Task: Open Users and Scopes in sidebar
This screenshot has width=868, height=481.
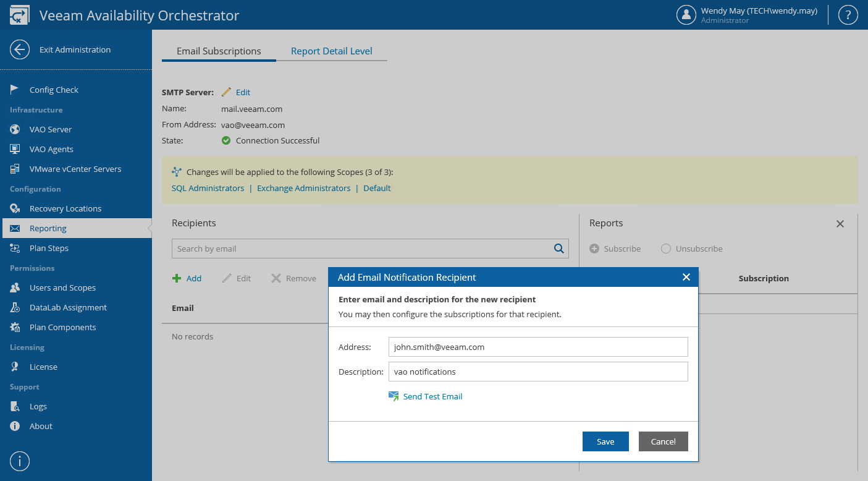Action: coord(62,287)
